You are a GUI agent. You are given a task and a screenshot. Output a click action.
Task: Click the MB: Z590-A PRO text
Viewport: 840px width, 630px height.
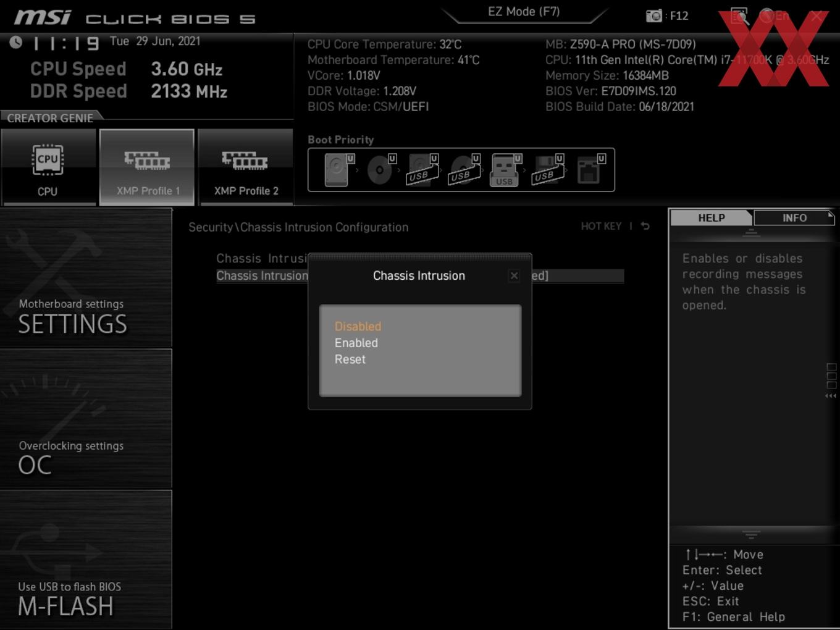(620, 44)
